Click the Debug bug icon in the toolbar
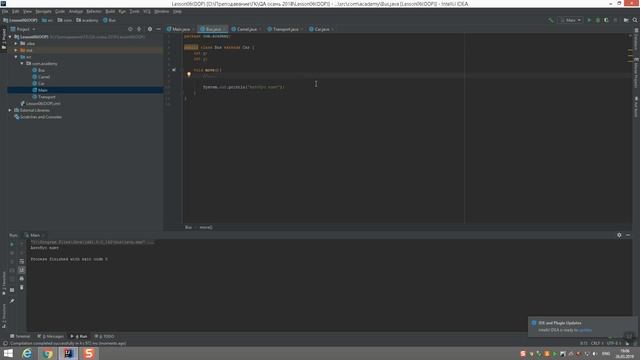 click(598, 20)
